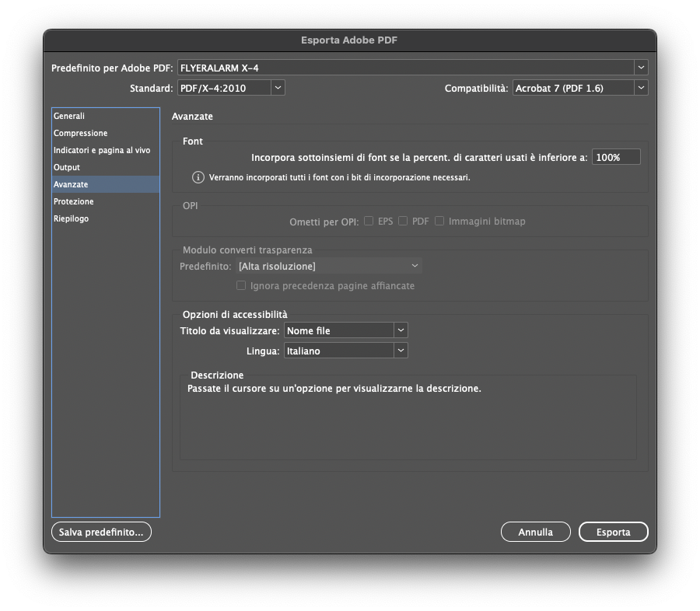
Task: Toggle the EPS checkbox under OPI
Action: pyautogui.click(x=369, y=222)
